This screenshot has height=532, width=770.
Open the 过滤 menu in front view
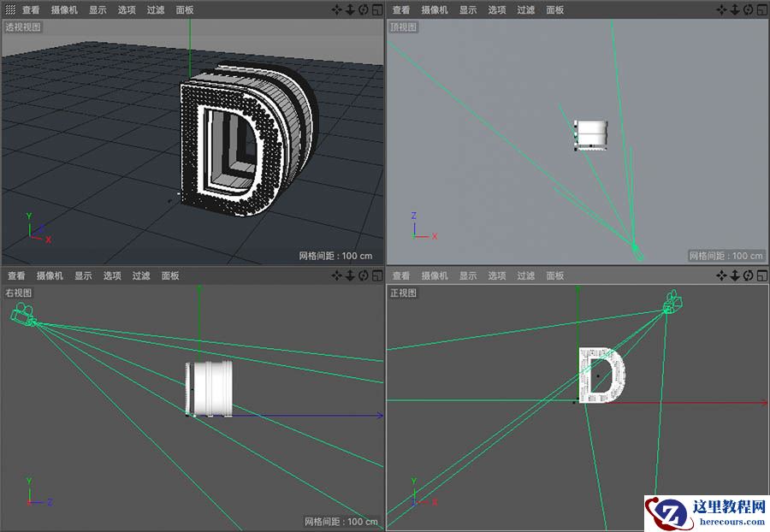tap(524, 275)
